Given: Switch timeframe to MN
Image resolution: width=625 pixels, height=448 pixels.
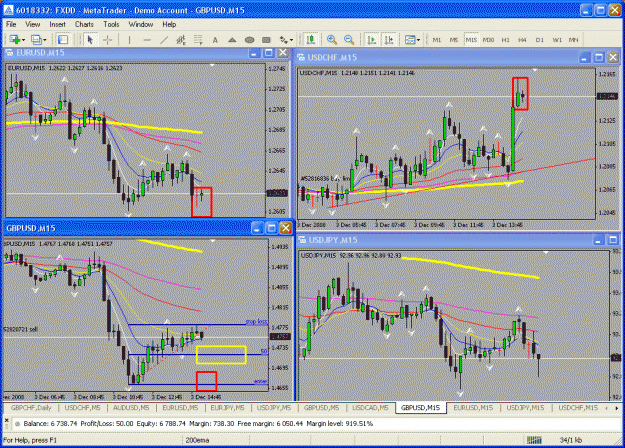Looking at the screenshot, I should click(x=574, y=40).
